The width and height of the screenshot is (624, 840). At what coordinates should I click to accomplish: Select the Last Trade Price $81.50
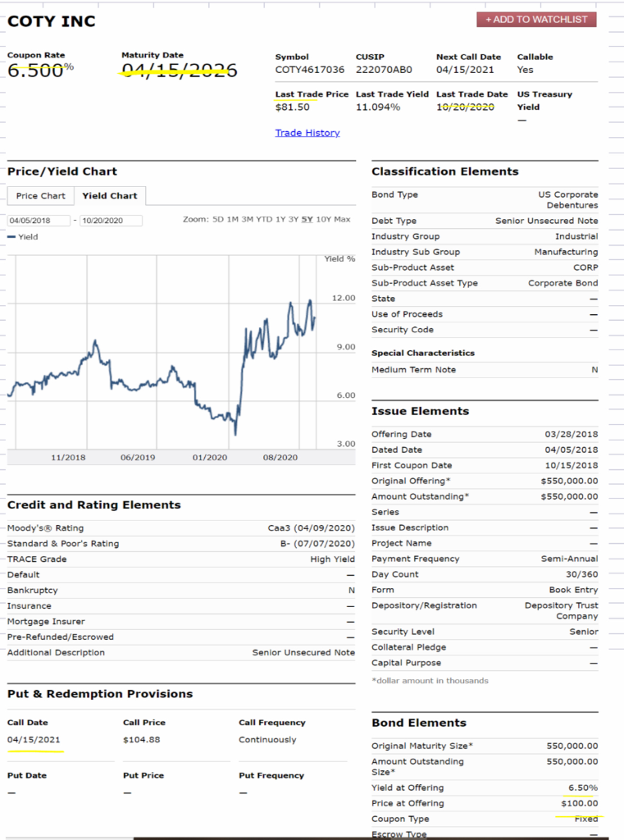(x=293, y=107)
